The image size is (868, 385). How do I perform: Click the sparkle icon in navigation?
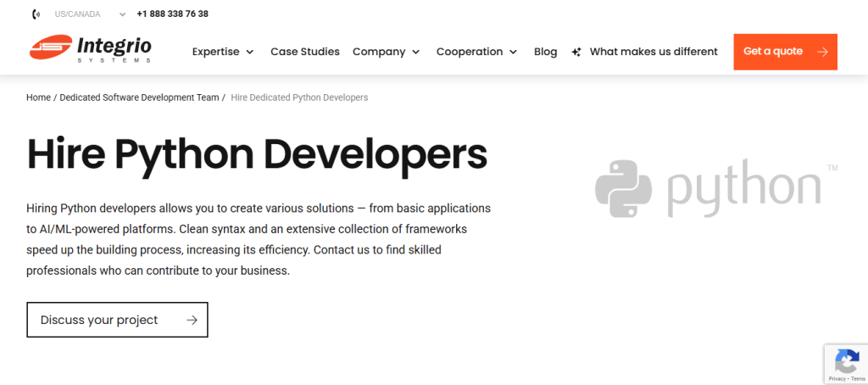pos(576,52)
